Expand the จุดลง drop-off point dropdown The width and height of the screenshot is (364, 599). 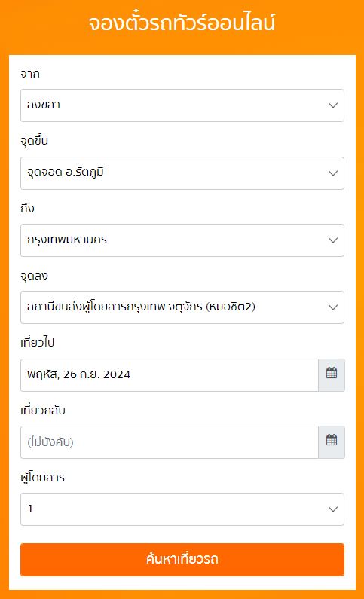tap(182, 307)
